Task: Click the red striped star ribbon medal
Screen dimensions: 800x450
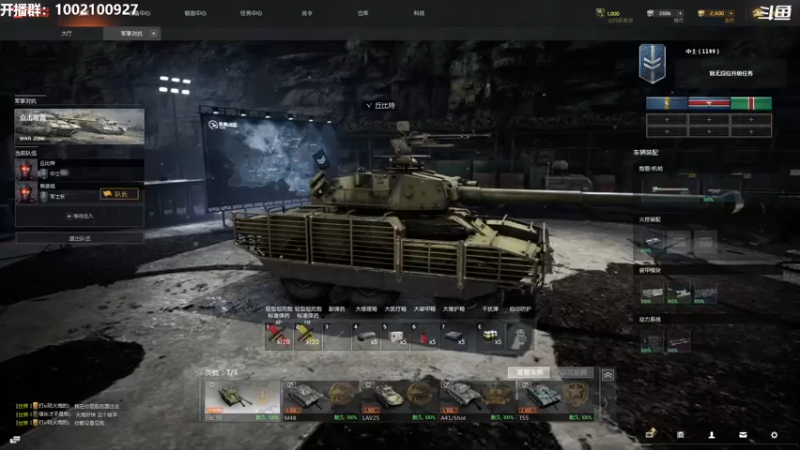Action: [x=709, y=104]
